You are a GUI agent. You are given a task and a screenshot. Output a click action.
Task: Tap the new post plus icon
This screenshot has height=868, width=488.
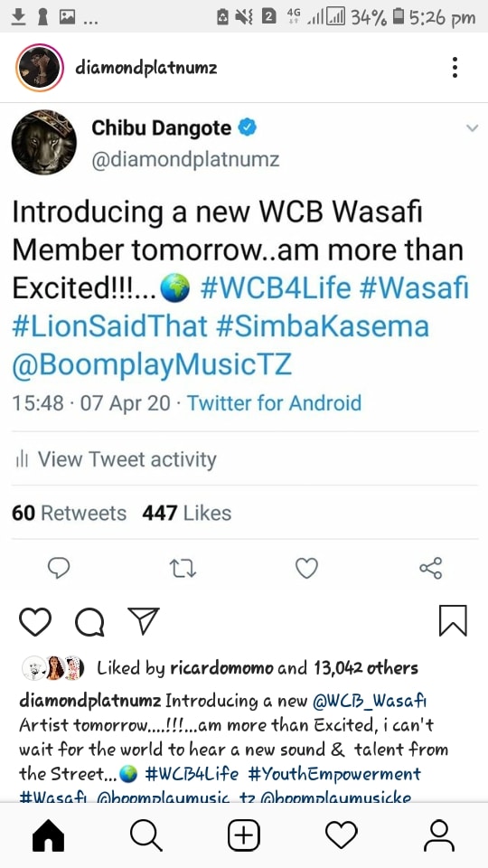pyautogui.click(x=244, y=835)
